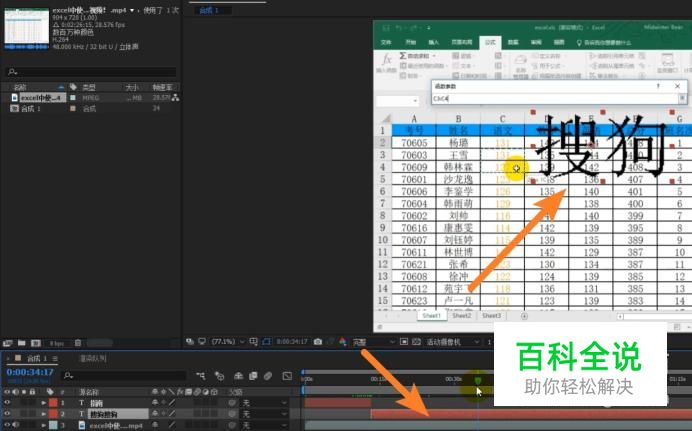The height and width of the screenshot is (431, 692).
Task: Click the timeline layer search field
Action: pyautogui.click(x=125, y=376)
